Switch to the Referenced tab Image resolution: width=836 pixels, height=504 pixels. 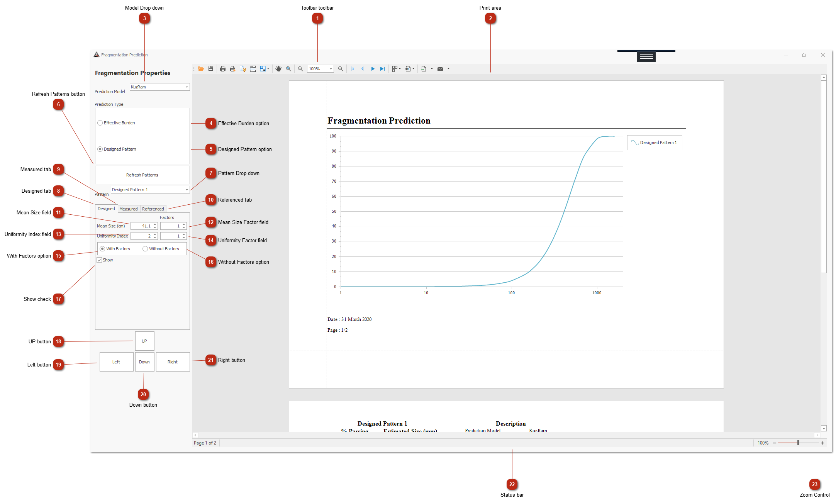(153, 209)
